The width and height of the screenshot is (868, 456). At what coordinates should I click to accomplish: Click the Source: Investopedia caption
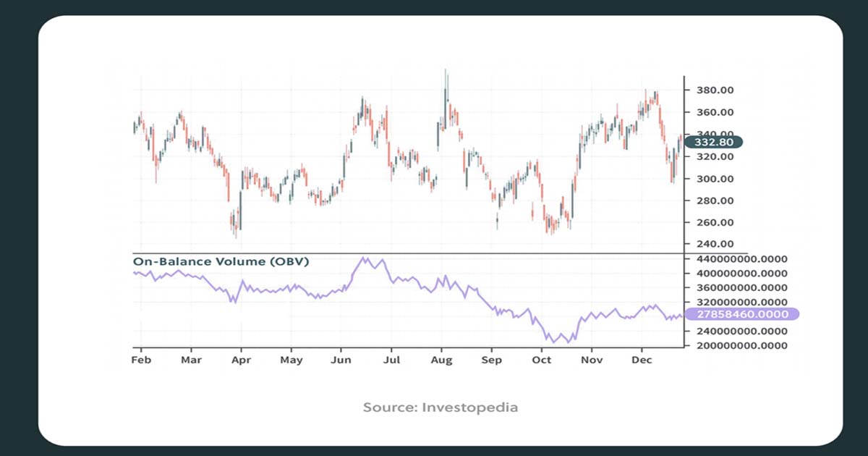pos(440,407)
